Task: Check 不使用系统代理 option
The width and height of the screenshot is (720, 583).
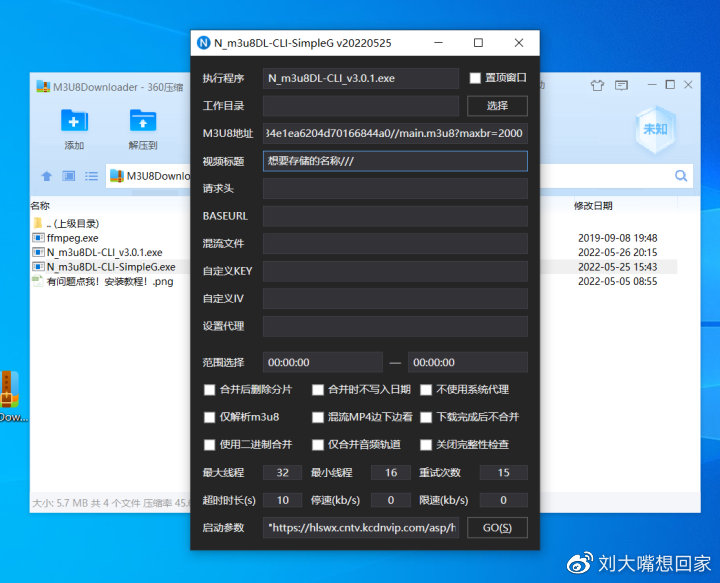Action: [x=426, y=390]
